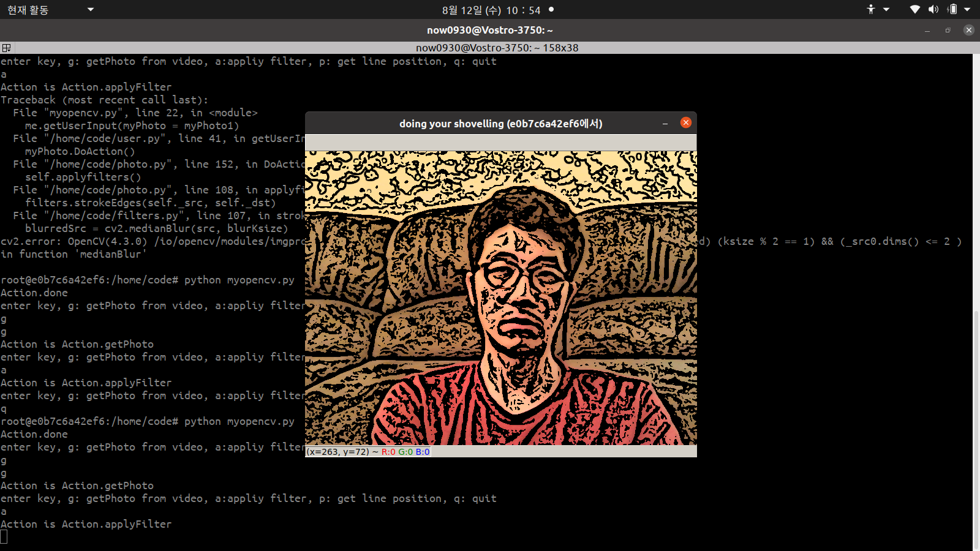Close the now0930@Vostro-3750 terminal window
The width and height of the screenshot is (980, 551).
(x=968, y=30)
